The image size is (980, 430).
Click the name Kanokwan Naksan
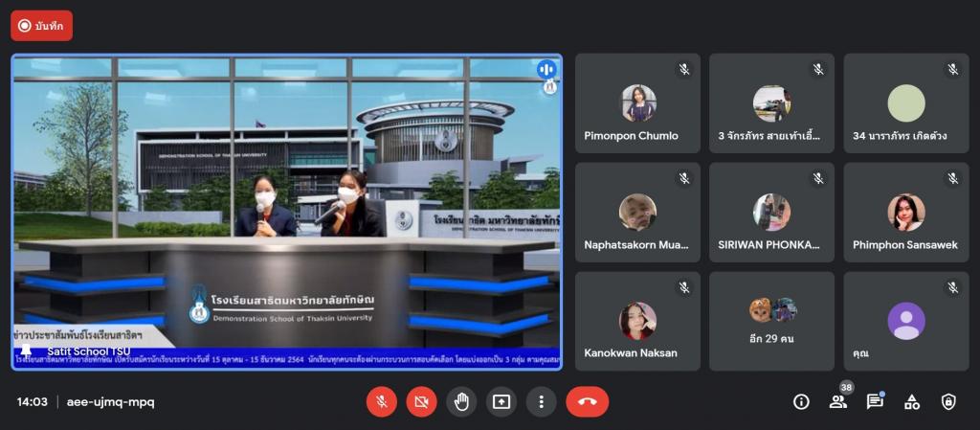pyautogui.click(x=632, y=353)
